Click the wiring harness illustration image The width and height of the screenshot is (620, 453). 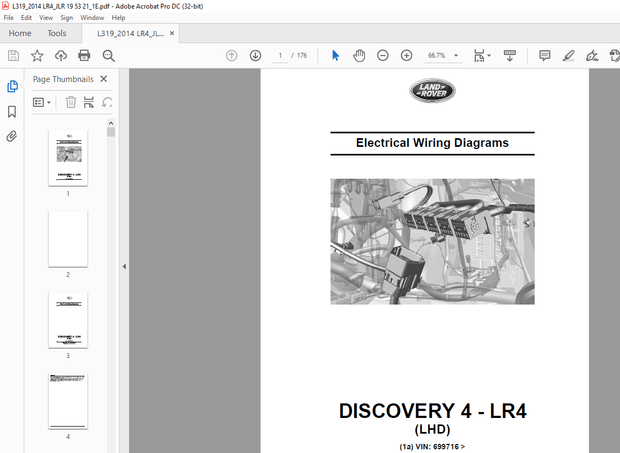(x=433, y=242)
